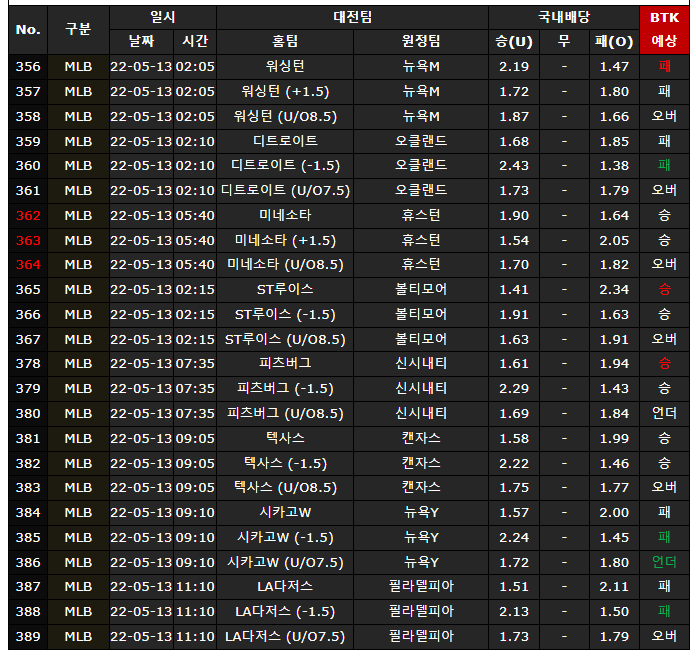Click time 07:35 in row 378
696x656 pixels.
(x=195, y=364)
